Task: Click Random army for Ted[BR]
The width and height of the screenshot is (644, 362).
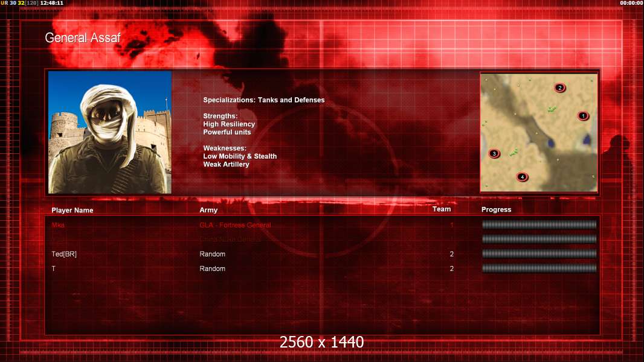Action: click(x=212, y=254)
